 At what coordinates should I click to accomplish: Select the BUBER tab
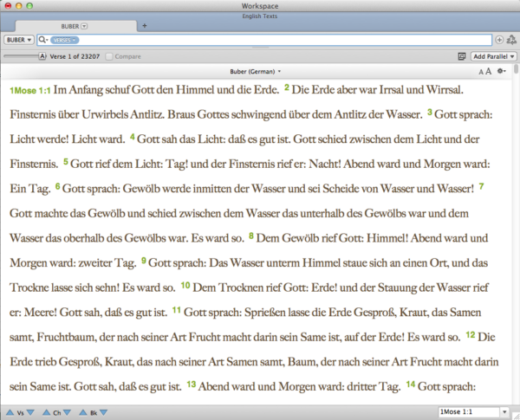click(x=75, y=26)
